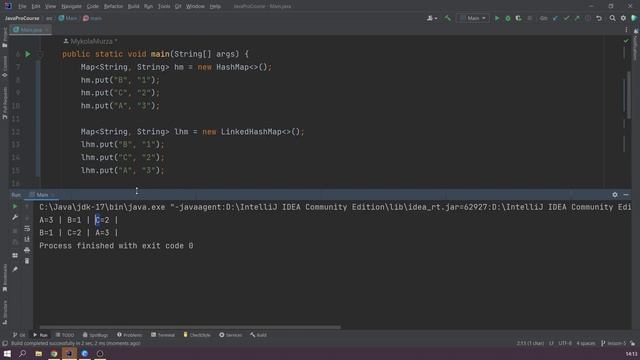
Task: Open File Explorer from taskbar
Action: (38, 353)
